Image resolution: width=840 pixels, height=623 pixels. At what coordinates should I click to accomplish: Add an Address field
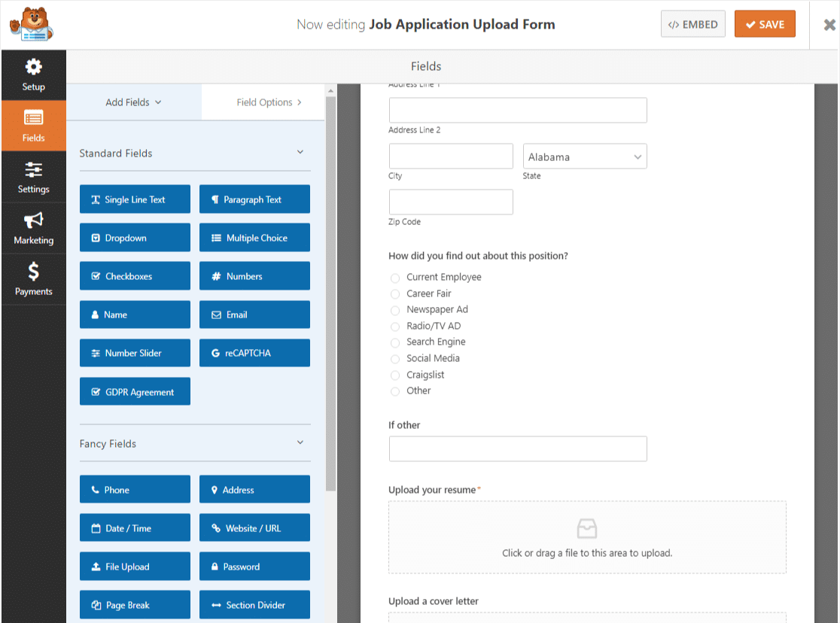[x=254, y=490]
